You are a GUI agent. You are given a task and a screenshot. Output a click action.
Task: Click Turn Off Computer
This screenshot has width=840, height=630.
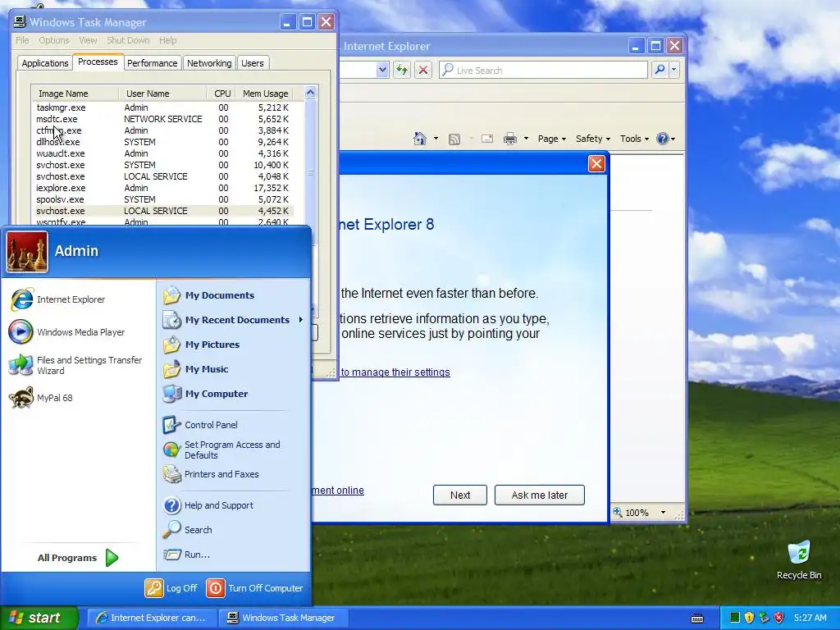pyautogui.click(x=255, y=588)
